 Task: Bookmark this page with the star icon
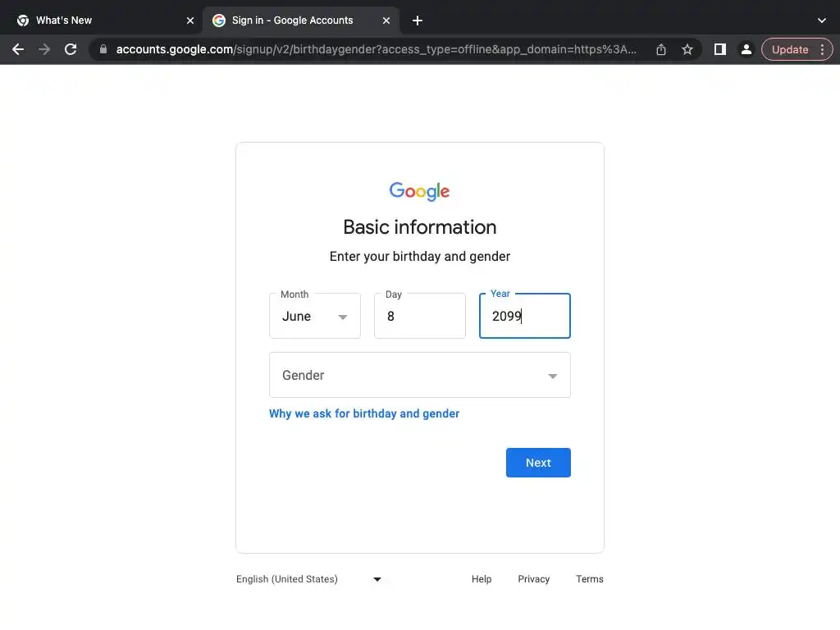point(687,49)
